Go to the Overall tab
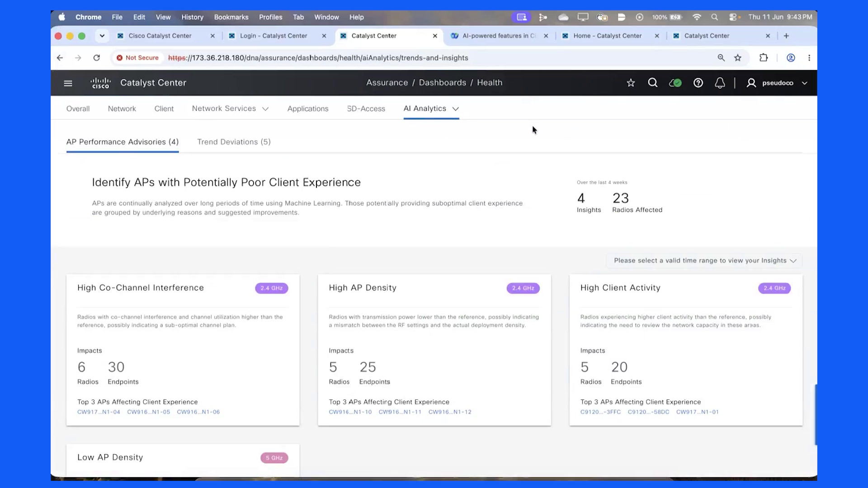The image size is (868, 488). [78, 109]
